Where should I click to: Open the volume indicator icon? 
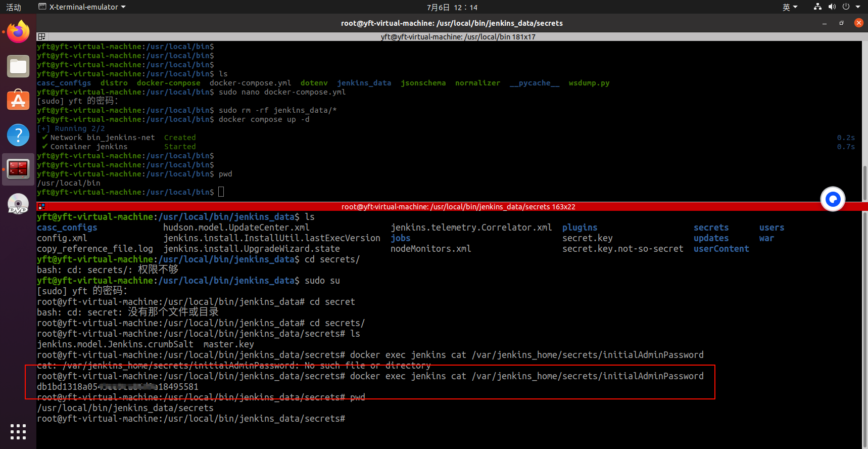coord(832,7)
